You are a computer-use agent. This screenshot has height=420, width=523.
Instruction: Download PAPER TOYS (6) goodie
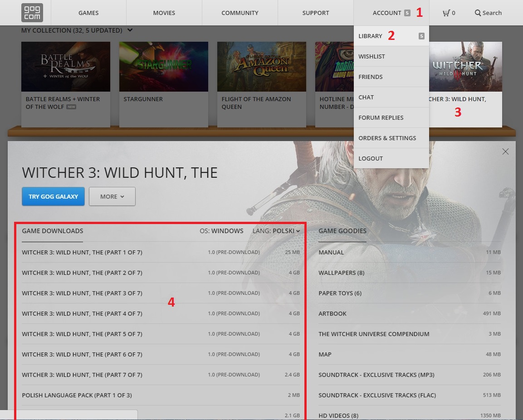410,293
